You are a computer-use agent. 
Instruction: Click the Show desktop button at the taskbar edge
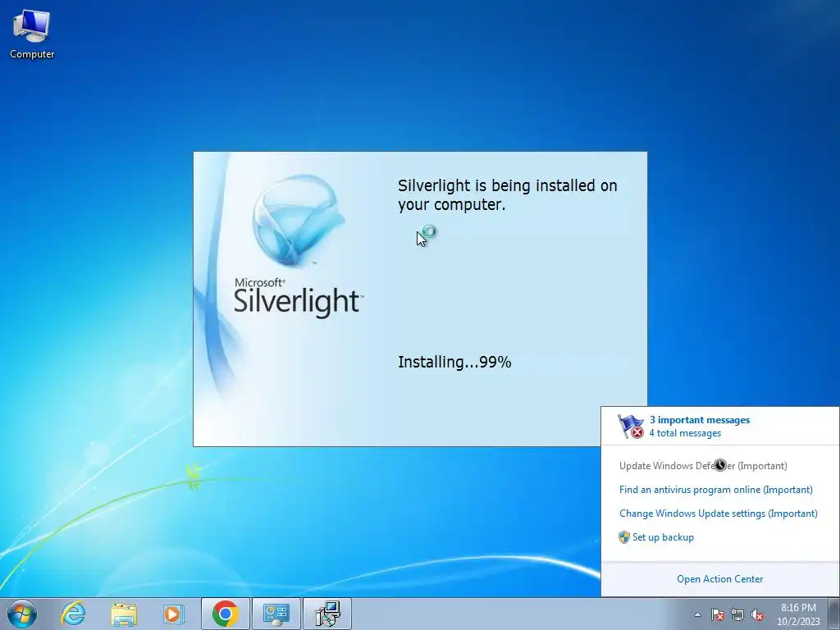(x=834, y=614)
